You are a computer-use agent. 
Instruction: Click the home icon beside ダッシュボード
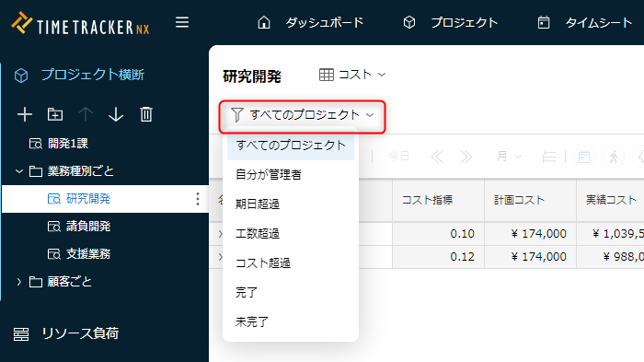(x=264, y=22)
